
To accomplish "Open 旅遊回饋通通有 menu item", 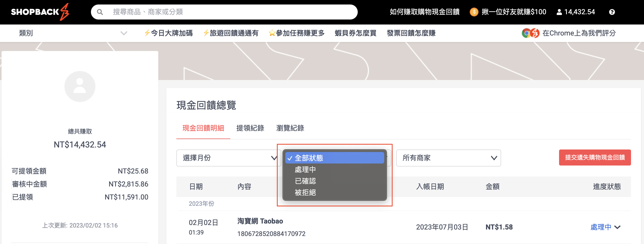I will 231,33.
